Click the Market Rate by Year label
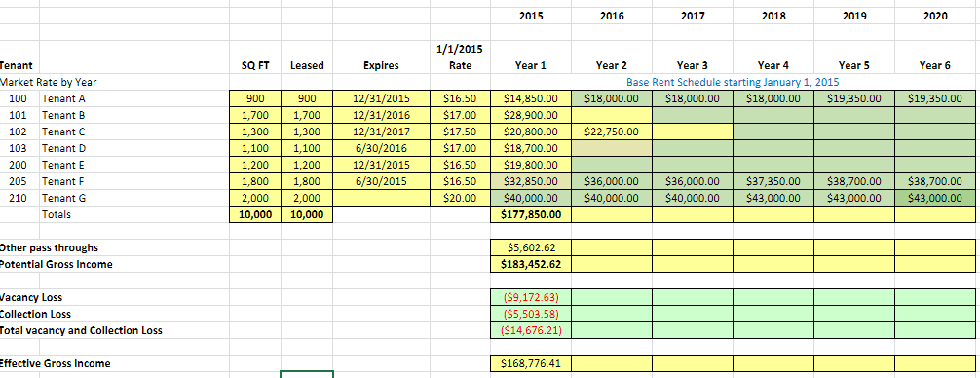Screen dimensions: 980x378 (48, 82)
